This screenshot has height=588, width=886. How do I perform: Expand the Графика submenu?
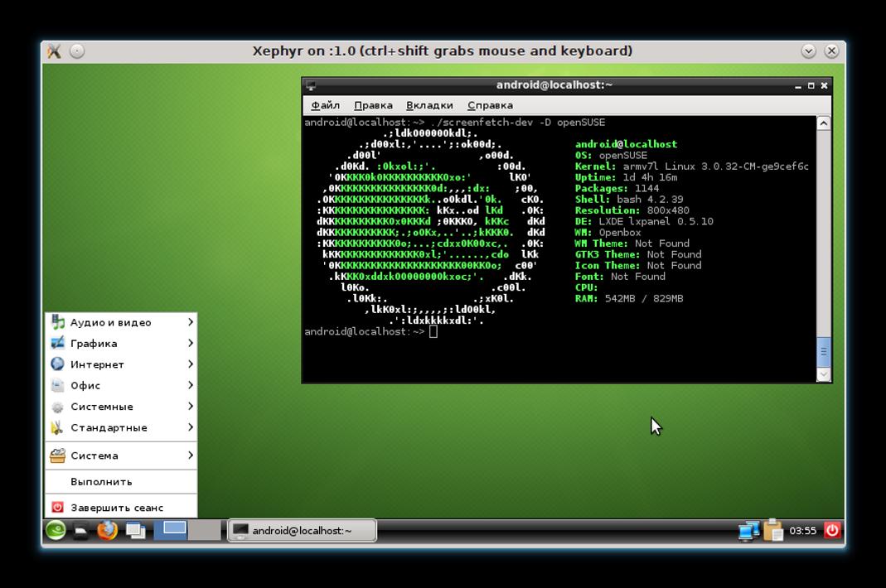(122, 344)
